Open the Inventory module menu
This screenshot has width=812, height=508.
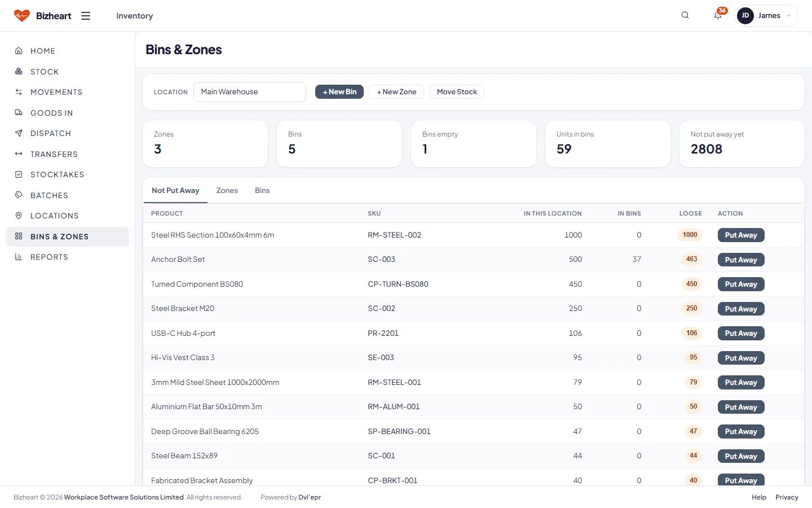coord(135,16)
